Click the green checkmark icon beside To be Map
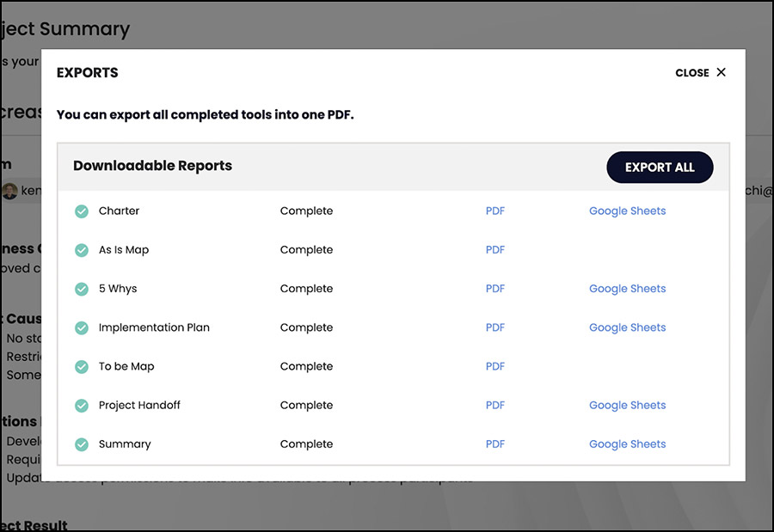The width and height of the screenshot is (774, 532). [x=82, y=367]
